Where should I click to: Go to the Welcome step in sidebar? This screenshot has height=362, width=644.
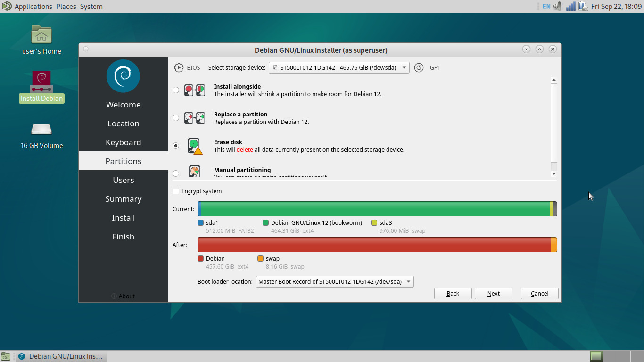click(x=124, y=105)
